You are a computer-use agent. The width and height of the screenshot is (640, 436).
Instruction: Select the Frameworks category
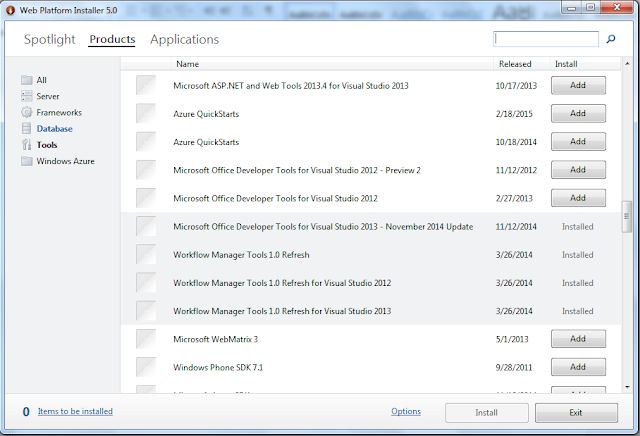point(59,112)
